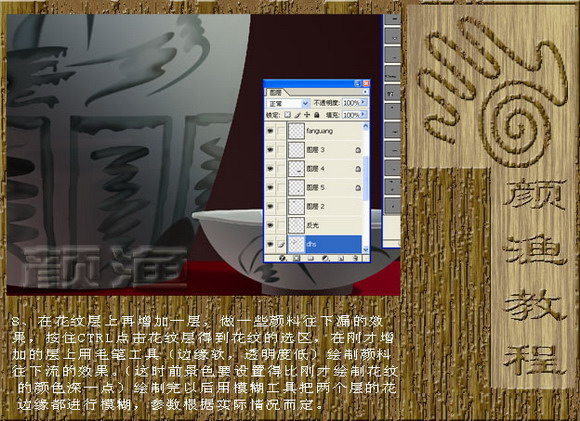Viewport: 580px width, 421px height.
Task: Click the layers list scrollbar thumb
Action: point(365,178)
